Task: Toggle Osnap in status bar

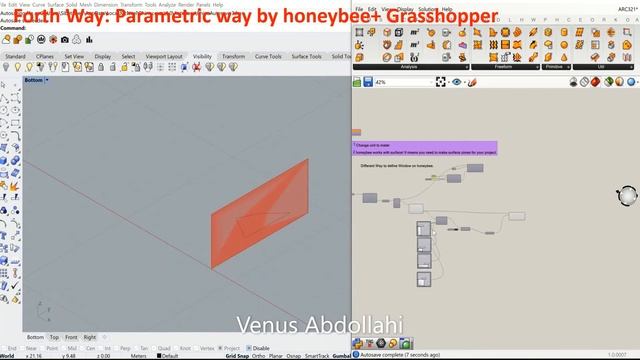Action: pos(293,356)
